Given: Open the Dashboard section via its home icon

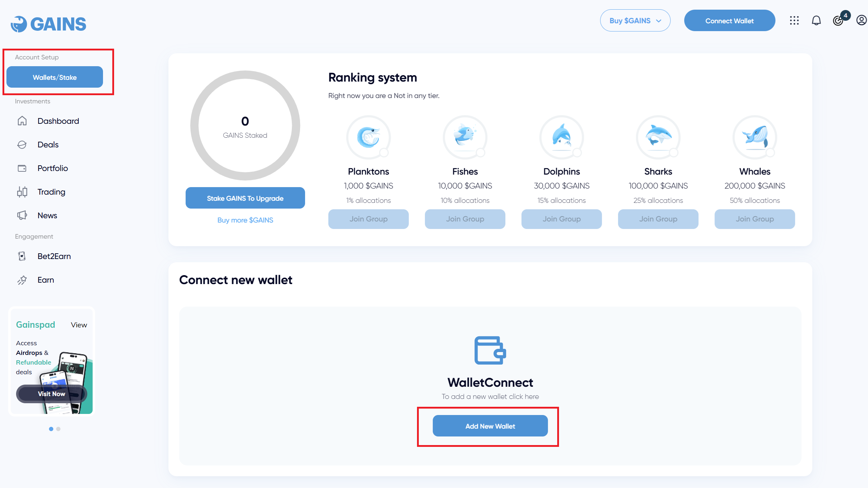Looking at the screenshot, I should 22,121.
